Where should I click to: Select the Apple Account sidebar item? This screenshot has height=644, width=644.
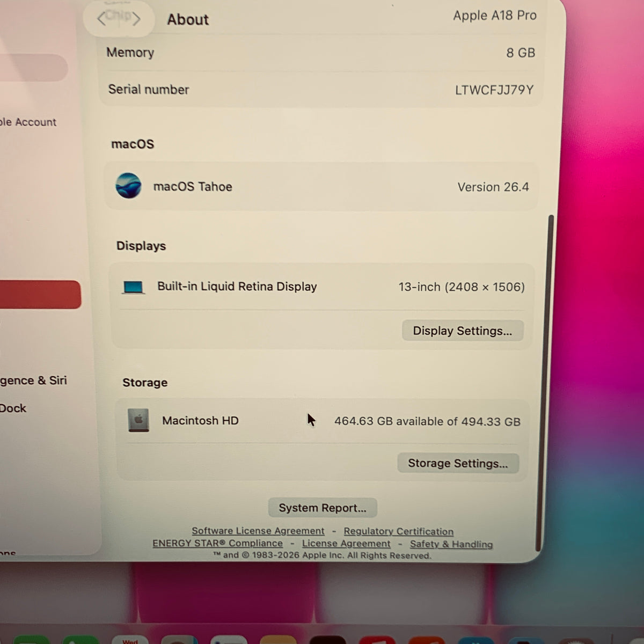pyautogui.click(x=28, y=122)
